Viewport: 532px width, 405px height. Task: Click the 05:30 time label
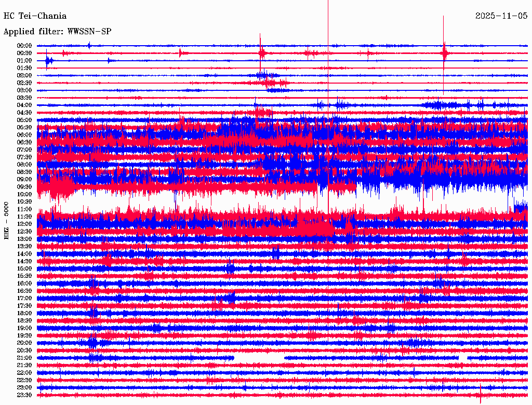tap(24, 127)
